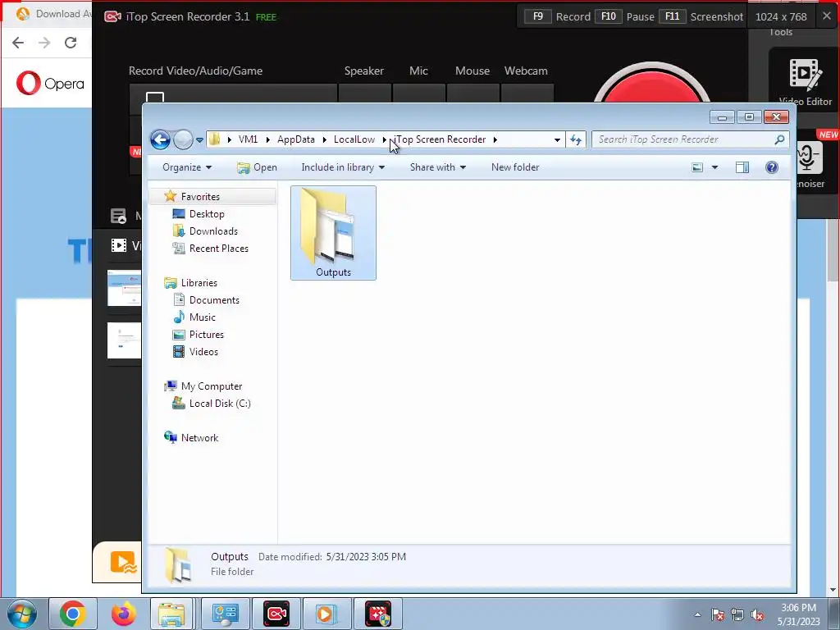Viewport: 840px width, 630px height.
Task: Open Music library
Action: [x=202, y=317]
